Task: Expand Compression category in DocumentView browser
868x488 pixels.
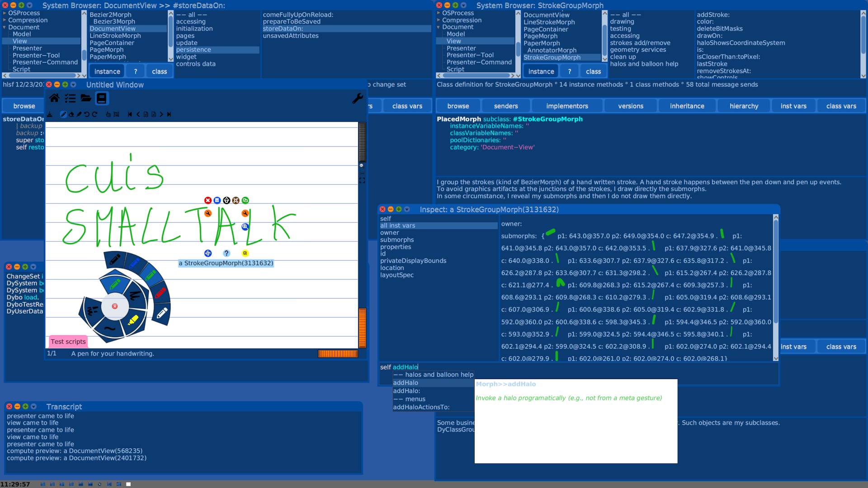Action: [5, 20]
